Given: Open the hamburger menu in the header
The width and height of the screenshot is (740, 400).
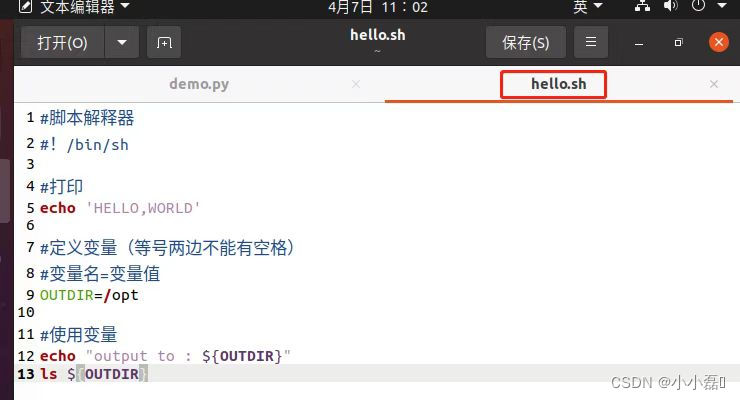Looking at the screenshot, I should tap(590, 42).
